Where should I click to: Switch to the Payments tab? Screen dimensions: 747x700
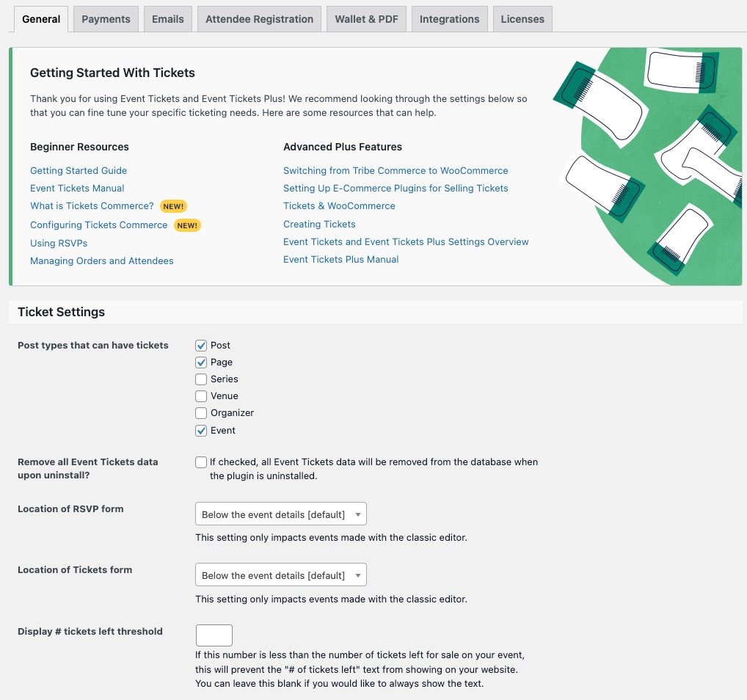[106, 19]
